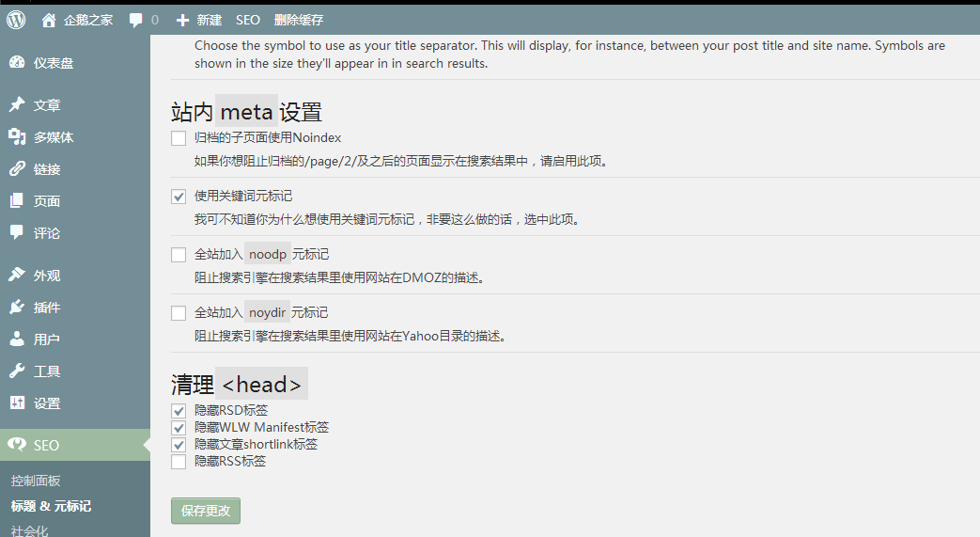
Task: Click the 文章 pushpin icon
Action: (17, 104)
